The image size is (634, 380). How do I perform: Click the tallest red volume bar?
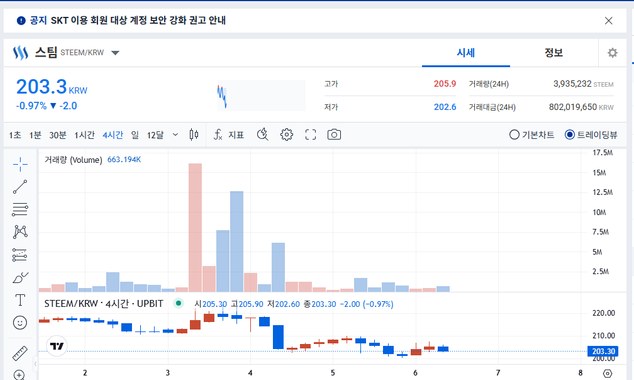pos(195,227)
